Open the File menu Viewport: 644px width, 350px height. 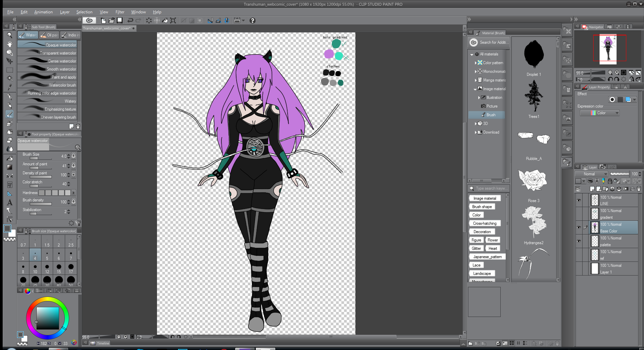(x=10, y=12)
